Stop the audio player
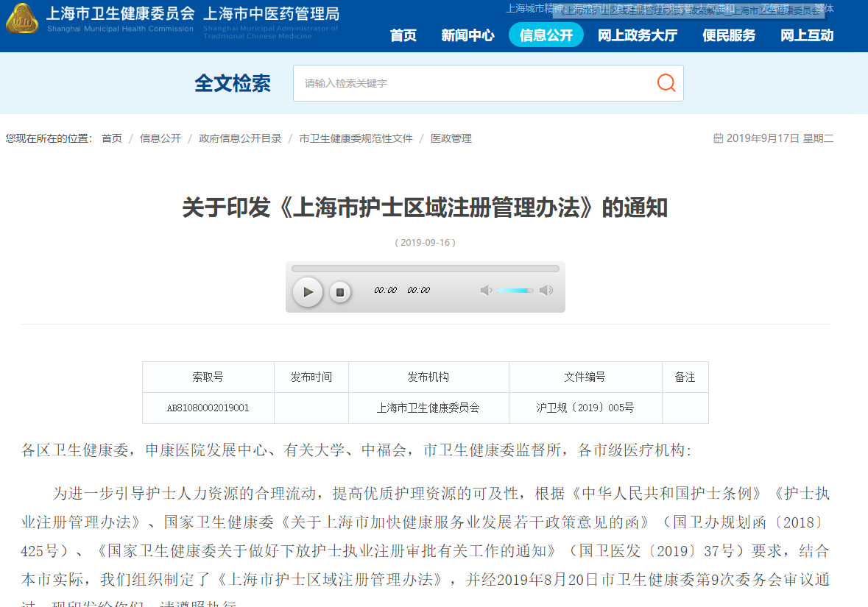The height and width of the screenshot is (607, 868). [x=339, y=292]
